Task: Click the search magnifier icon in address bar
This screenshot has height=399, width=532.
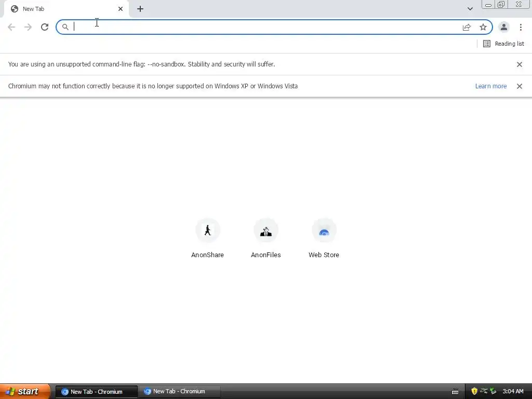Action: [x=65, y=27]
